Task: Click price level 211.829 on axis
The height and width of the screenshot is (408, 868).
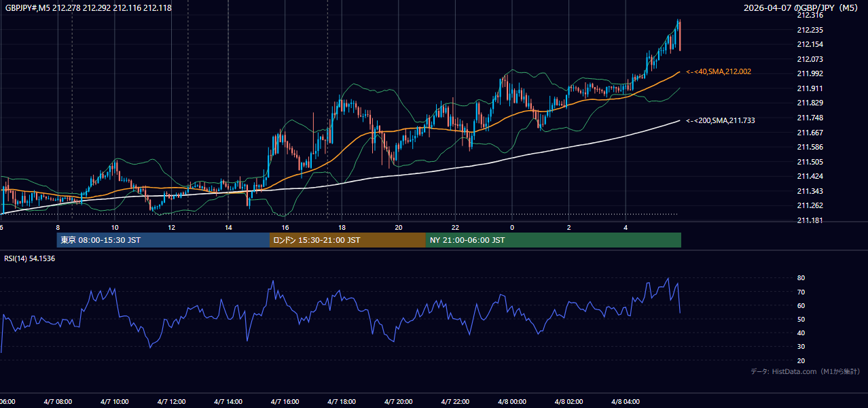Action: [810, 103]
